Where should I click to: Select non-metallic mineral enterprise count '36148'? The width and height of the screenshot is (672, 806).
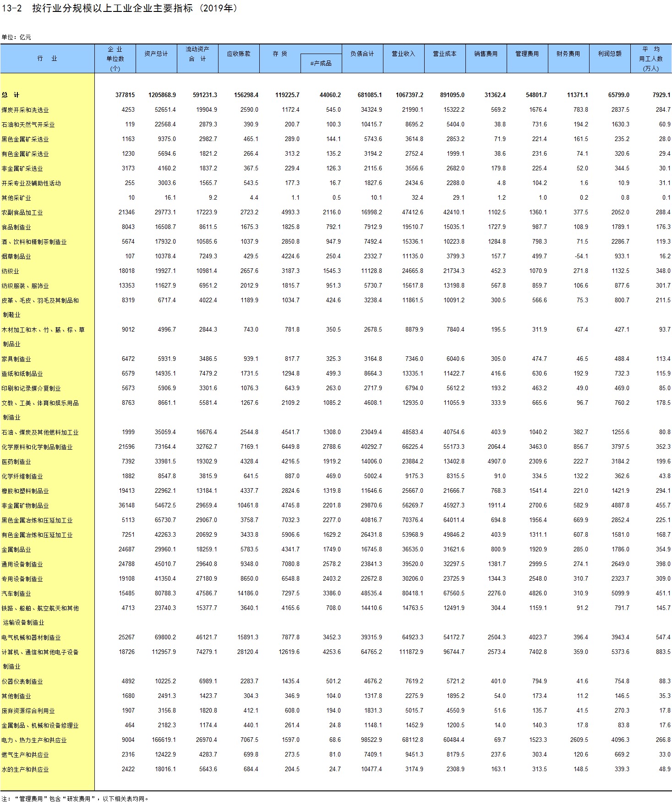pos(126,505)
